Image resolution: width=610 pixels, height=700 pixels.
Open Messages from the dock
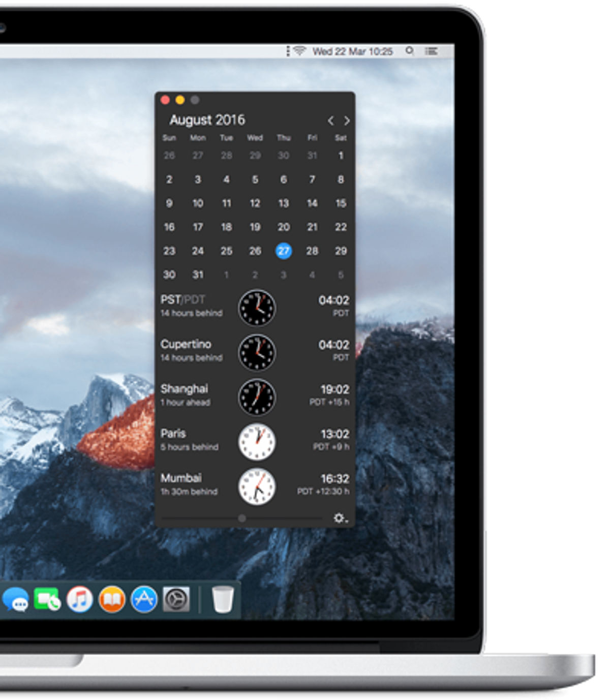[x=15, y=600]
